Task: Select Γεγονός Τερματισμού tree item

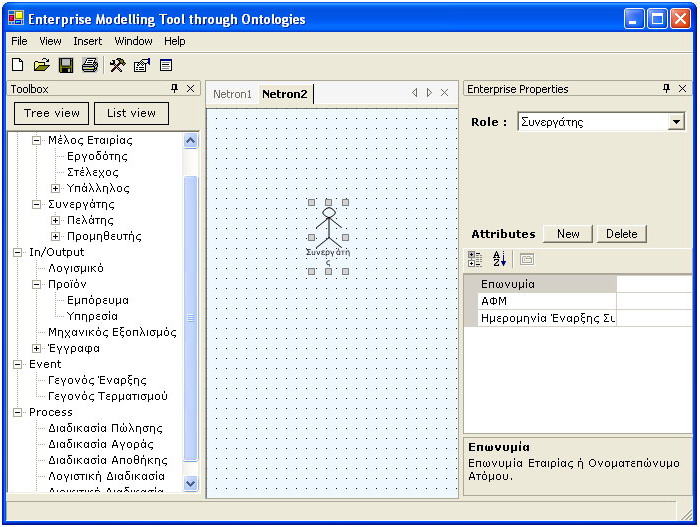Action: [x=108, y=396]
